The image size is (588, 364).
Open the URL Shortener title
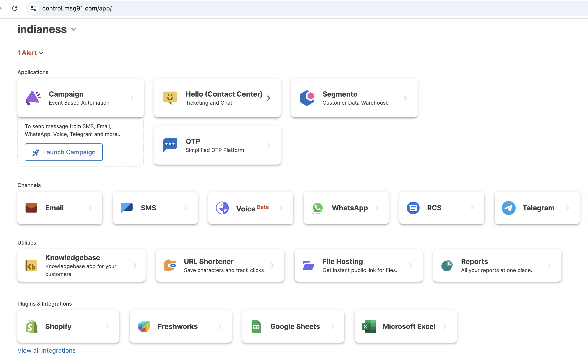(208, 261)
